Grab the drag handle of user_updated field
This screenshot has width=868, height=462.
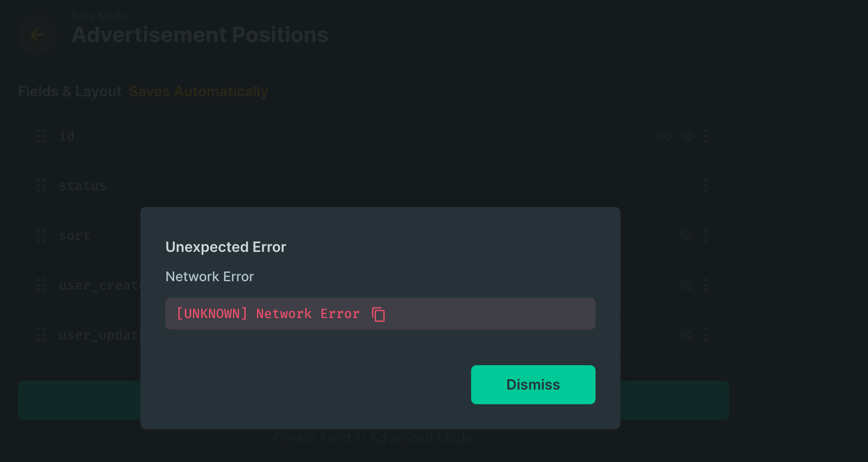41,335
